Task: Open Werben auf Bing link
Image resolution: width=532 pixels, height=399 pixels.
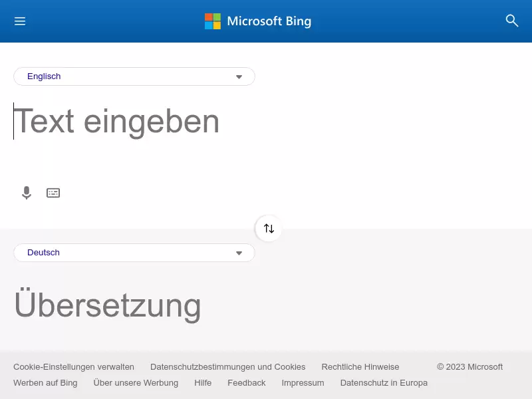Action: (45, 383)
